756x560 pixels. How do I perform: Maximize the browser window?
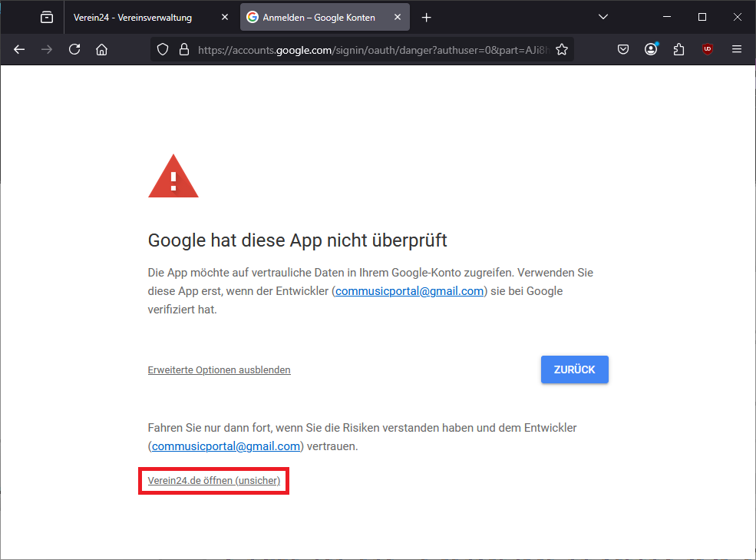702,17
